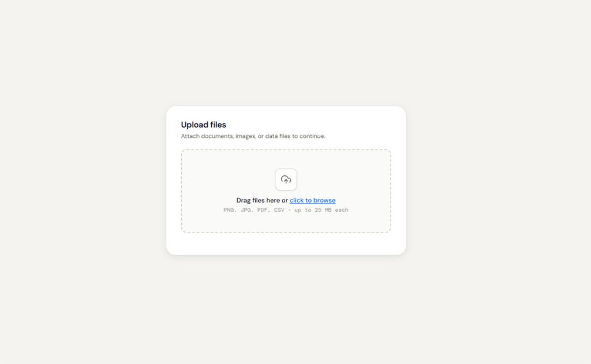The width and height of the screenshot is (591, 364).
Task: Click empty space below the drop zone in card
Action: pos(286,243)
